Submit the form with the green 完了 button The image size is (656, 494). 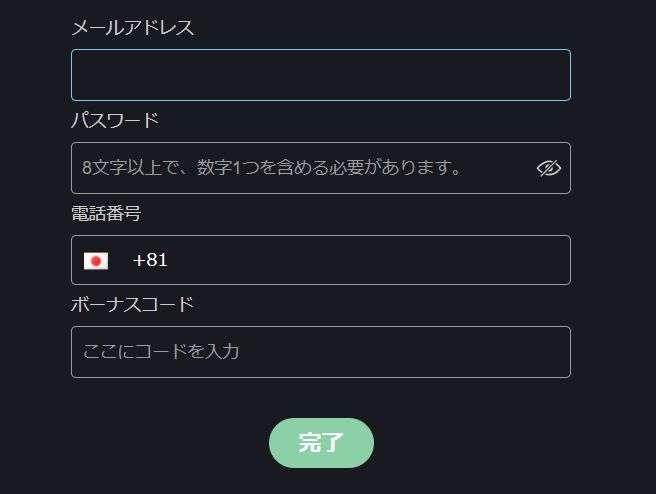[321, 443]
